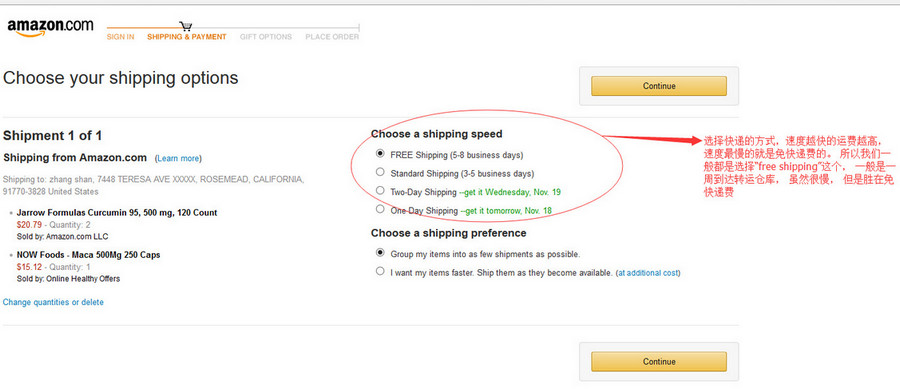This screenshot has height=389, width=900.
Task: Select Standard Shipping (3-5 business days)
Action: tap(380, 172)
